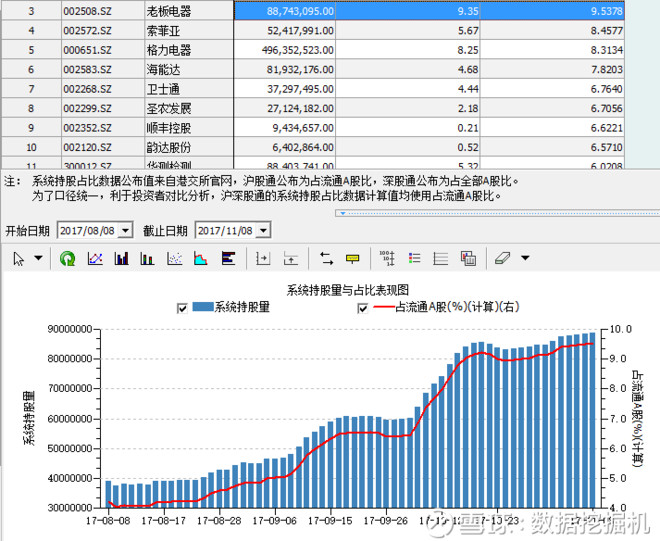This screenshot has height=541, width=660.
Task: Switch to scatter plot chart type
Action: [175, 258]
